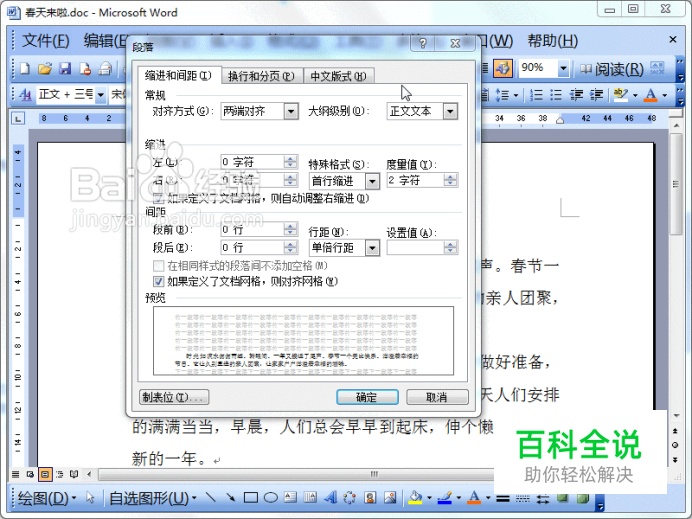Insert a diagram or organization chart
The height and width of the screenshot is (519, 692).
350,498
